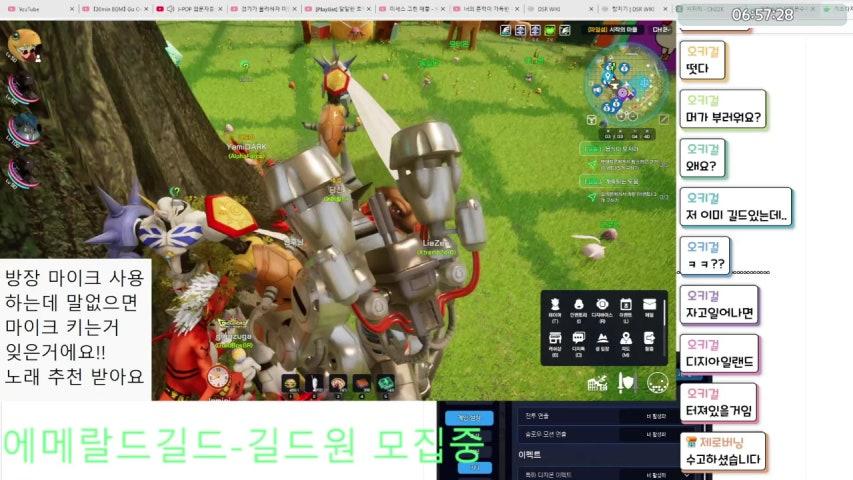The width and height of the screenshot is (853, 480).
Task: Open the mountain-shaped menu icon
Action: pyautogui.click(x=602, y=339)
